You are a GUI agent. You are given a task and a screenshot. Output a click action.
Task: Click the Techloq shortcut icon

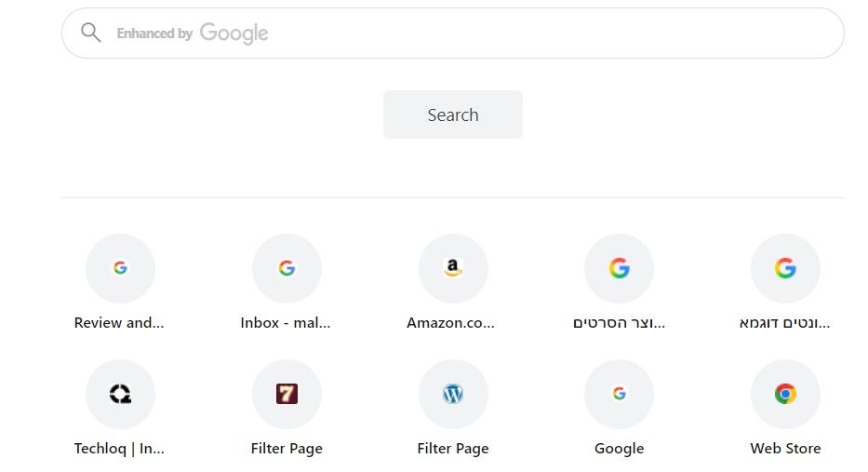click(x=120, y=394)
